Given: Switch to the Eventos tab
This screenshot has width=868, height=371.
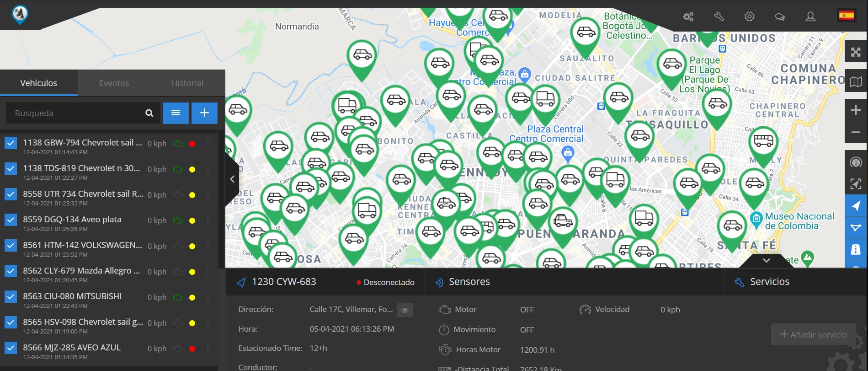Looking at the screenshot, I should pyautogui.click(x=114, y=83).
